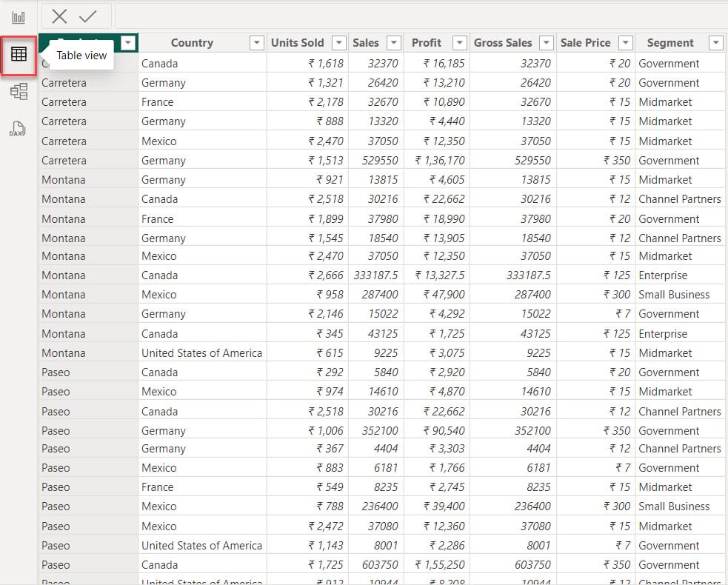728x585 pixels.
Task: Open Profit column filter dropdown
Action: [460, 43]
